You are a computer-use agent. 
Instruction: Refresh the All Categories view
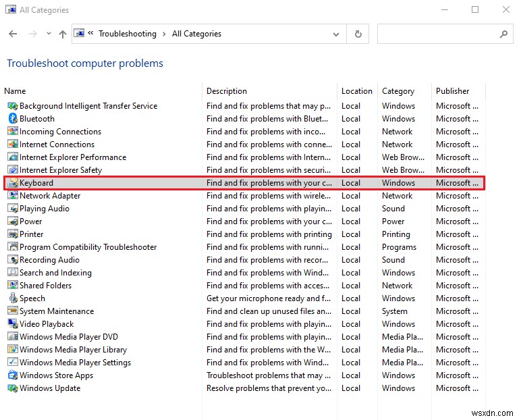click(358, 34)
